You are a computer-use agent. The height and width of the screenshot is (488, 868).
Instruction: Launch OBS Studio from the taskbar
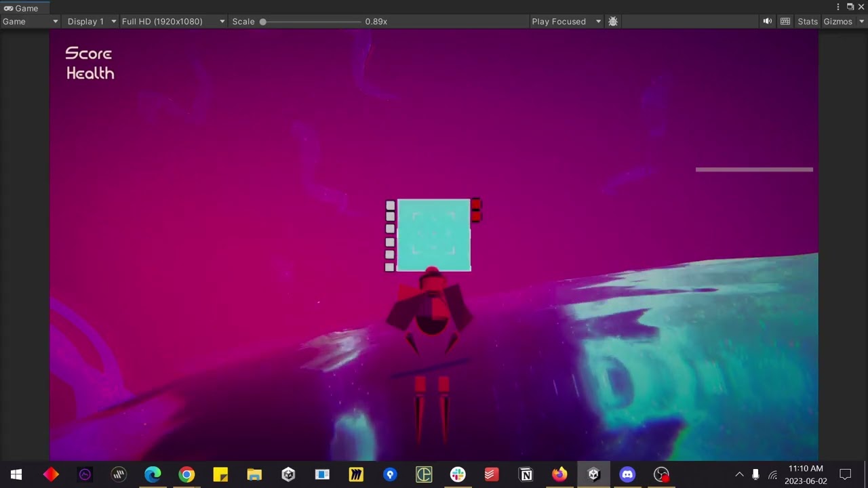(x=661, y=474)
